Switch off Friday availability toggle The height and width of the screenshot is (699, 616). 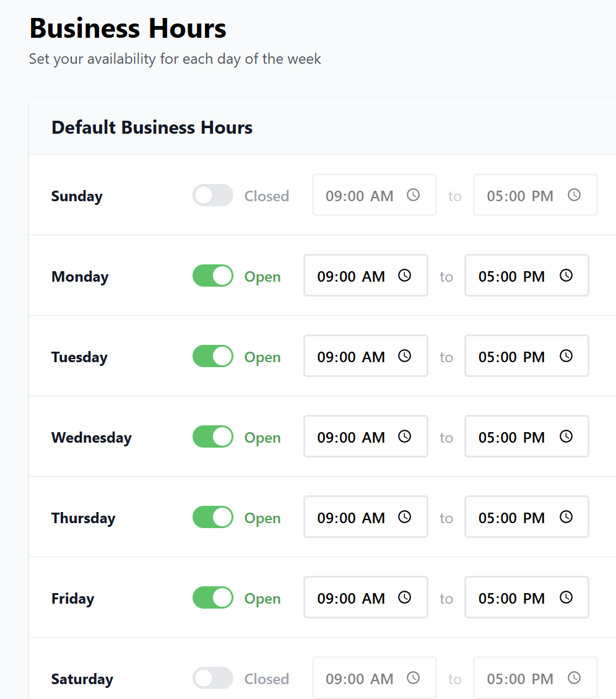212,597
